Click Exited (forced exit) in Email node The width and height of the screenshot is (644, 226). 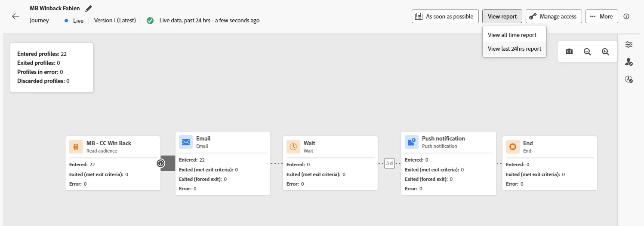coord(203,179)
